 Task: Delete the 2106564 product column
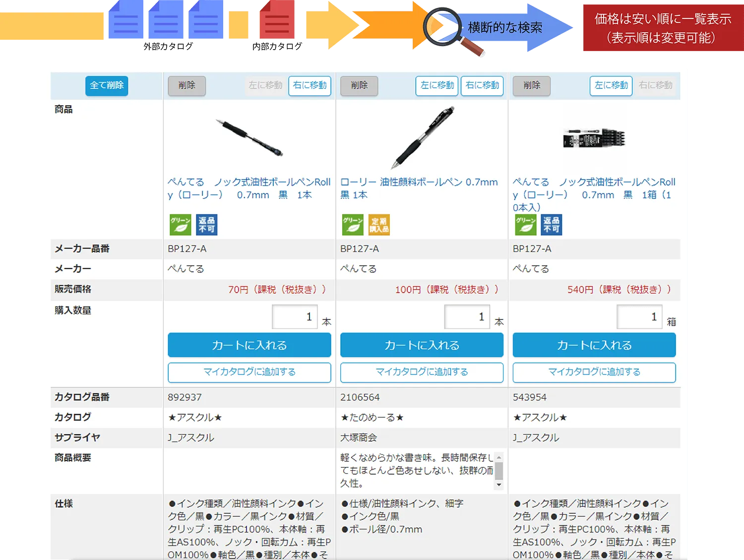[359, 86]
